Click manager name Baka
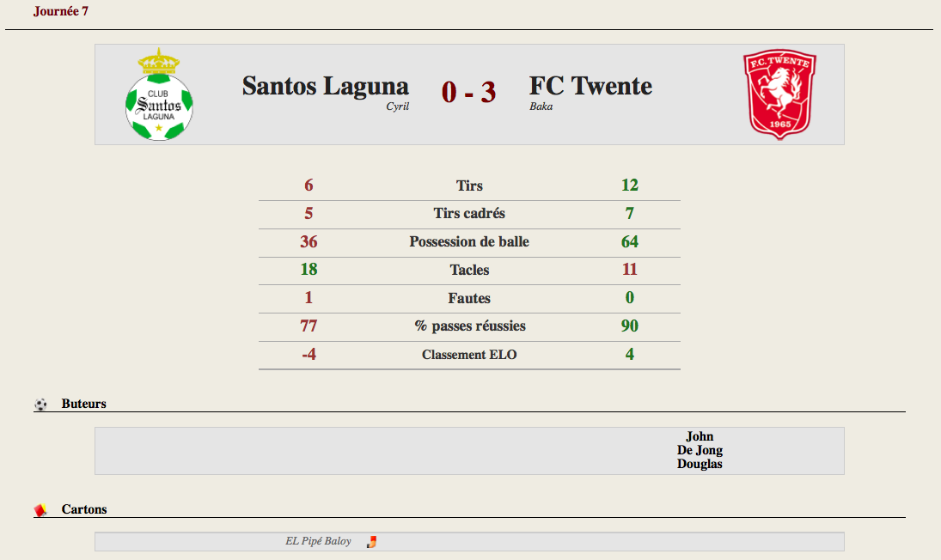The height and width of the screenshot is (560, 941). (x=541, y=107)
